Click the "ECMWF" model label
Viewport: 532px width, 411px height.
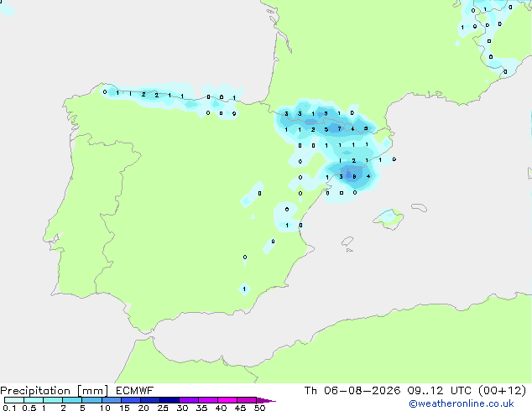point(135,391)
